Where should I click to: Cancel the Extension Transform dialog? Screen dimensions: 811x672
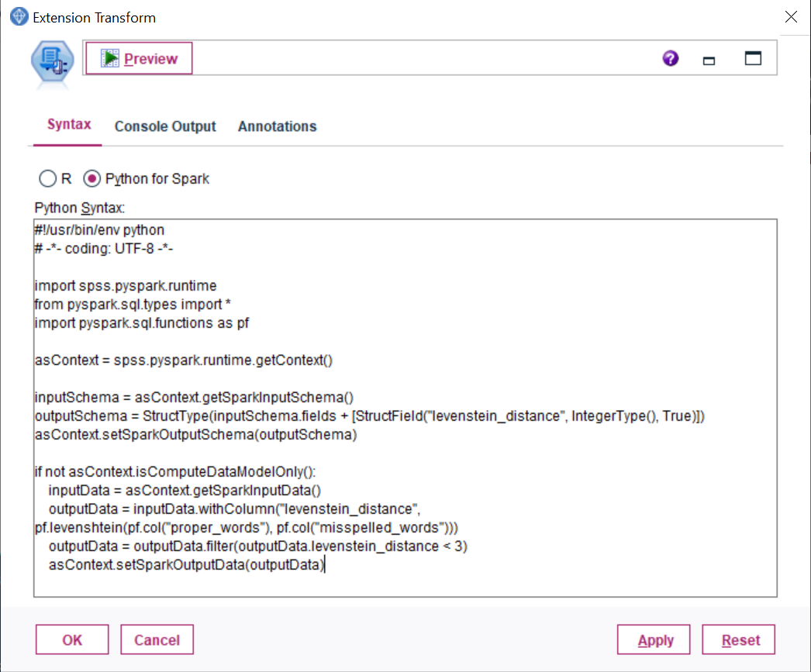[x=157, y=640]
